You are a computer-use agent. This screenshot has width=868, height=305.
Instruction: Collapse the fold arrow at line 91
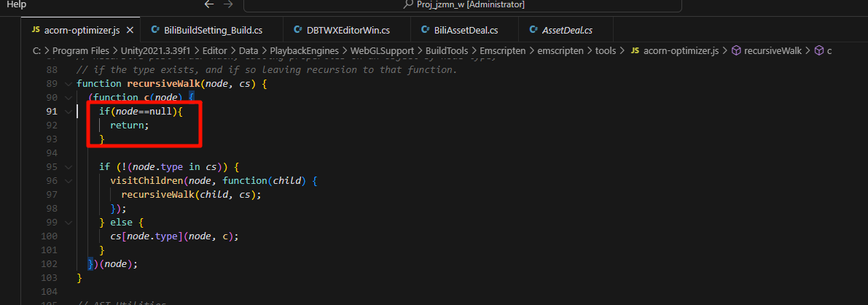[68, 112]
